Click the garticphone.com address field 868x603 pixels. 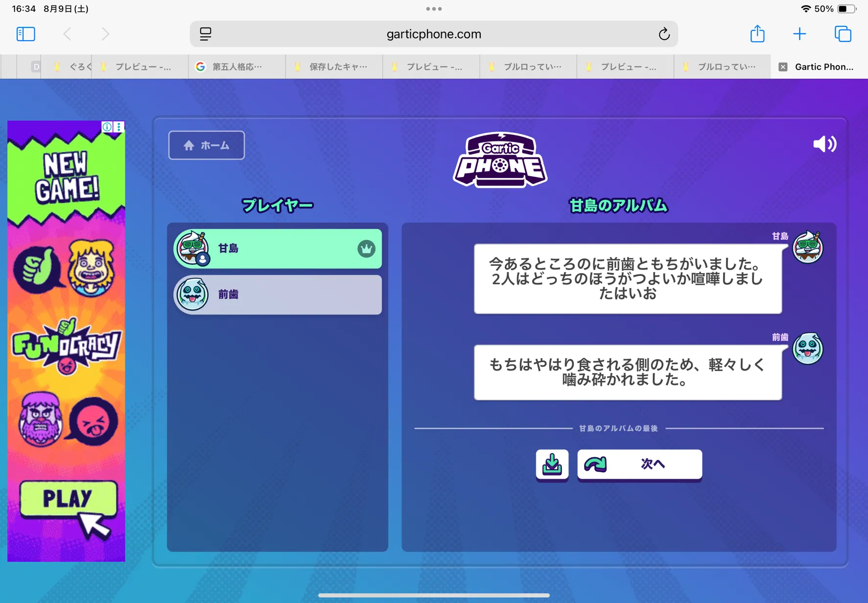[434, 34]
